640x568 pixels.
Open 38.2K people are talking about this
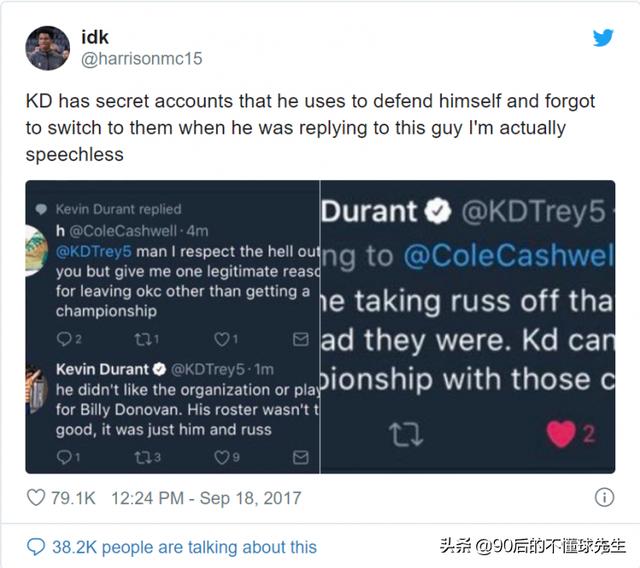184,547
